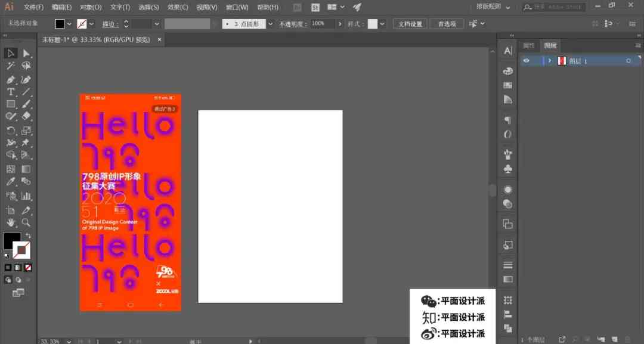Close the 未标题-1 document tab
Image resolution: width=644 pixels, height=344 pixels.
pyautogui.click(x=159, y=39)
